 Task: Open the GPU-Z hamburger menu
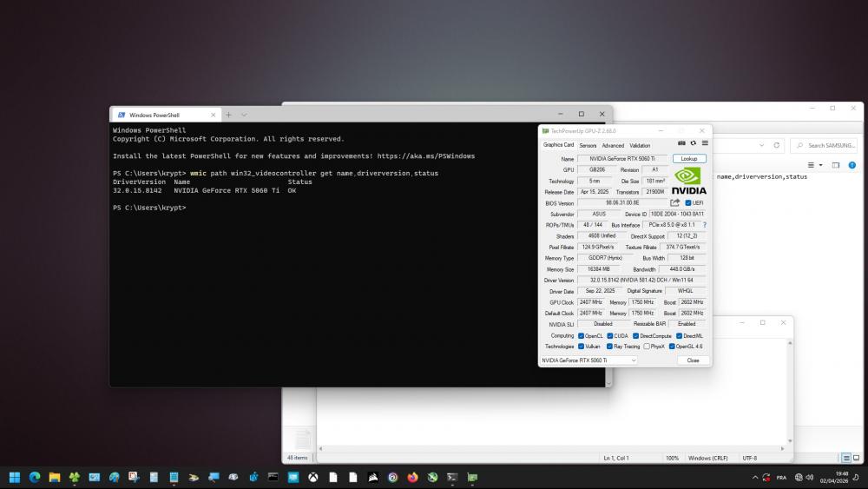[x=705, y=143]
